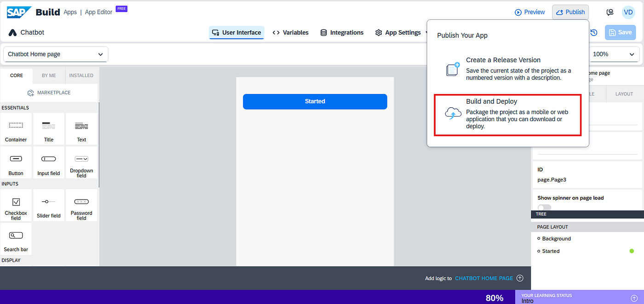Click the Chatbot app icon
The height and width of the screenshot is (304, 644).
pyautogui.click(x=12, y=33)
